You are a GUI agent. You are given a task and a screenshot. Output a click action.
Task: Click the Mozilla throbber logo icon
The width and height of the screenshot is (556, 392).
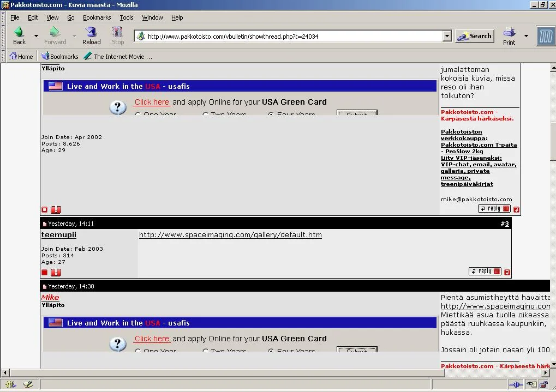545,36
